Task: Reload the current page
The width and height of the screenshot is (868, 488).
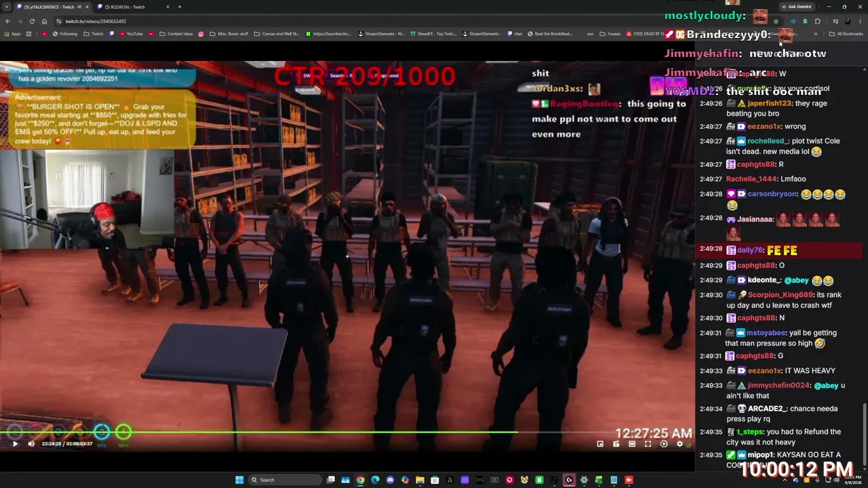Action: pyautogui.click(x=32, y=21)
